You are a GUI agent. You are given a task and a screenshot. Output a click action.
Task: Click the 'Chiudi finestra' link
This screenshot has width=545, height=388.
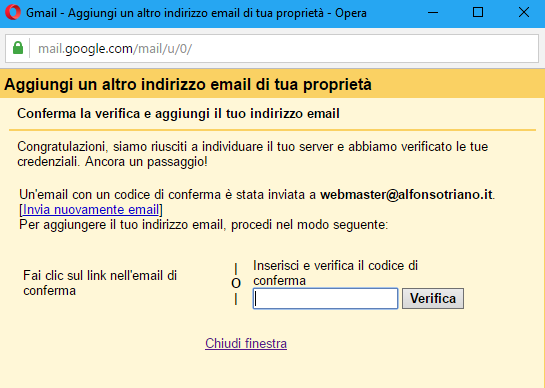[x=246, y=343]
